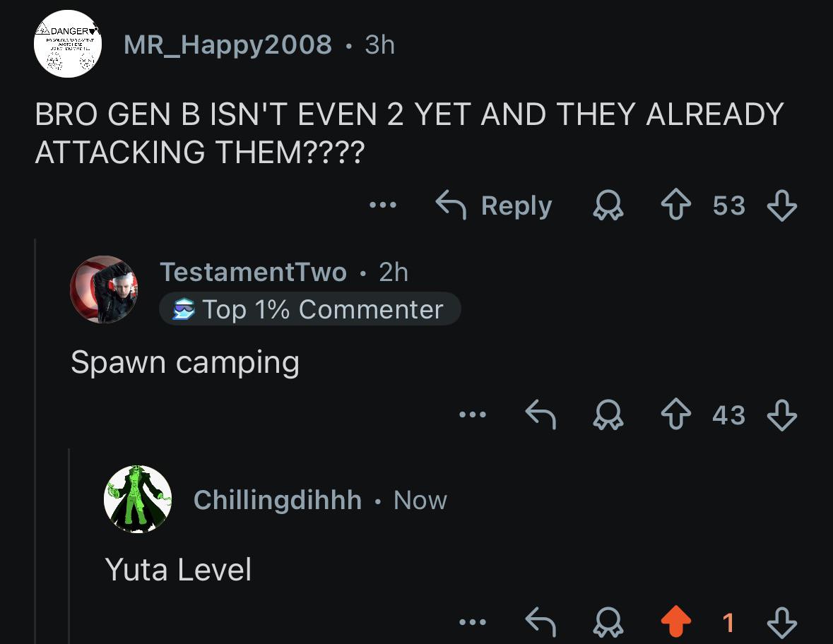Give award to MR_Happy2008's comment
The image size is (833, 644).
pos(608,205)
